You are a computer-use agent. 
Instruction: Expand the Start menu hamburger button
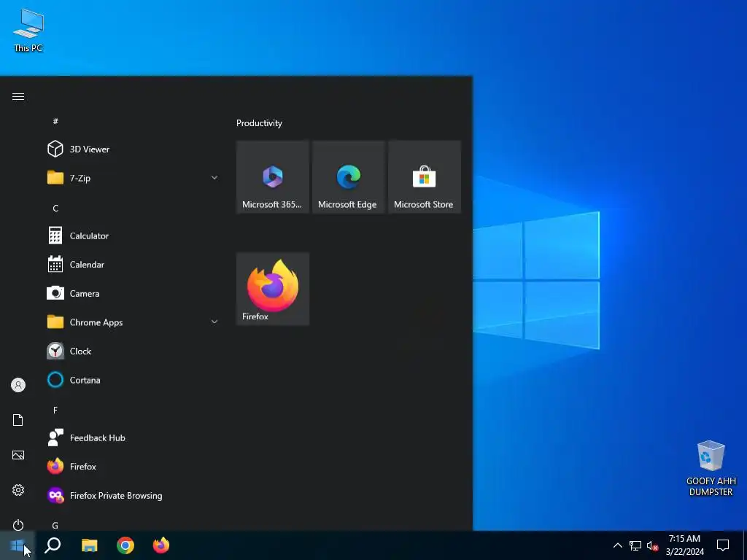pyautogui.click(x=18, y=97)
